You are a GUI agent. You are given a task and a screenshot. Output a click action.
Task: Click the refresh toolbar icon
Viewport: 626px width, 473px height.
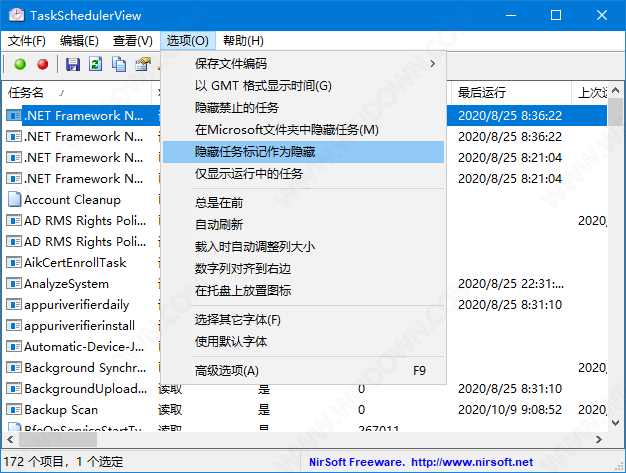point(96,65)
